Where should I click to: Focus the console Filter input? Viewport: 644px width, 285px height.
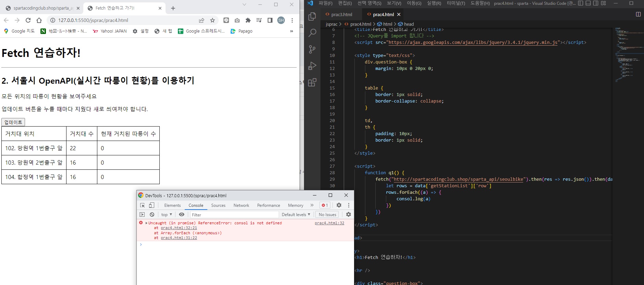(234, 215)
